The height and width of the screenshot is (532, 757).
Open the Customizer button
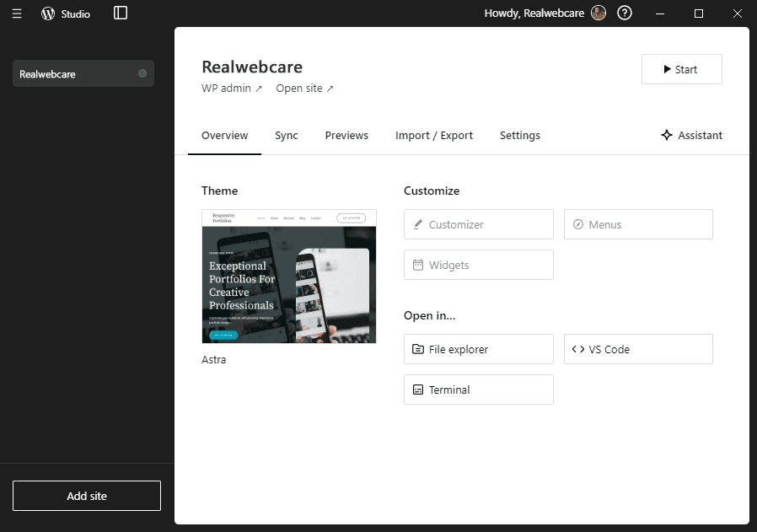coord(479,224)
